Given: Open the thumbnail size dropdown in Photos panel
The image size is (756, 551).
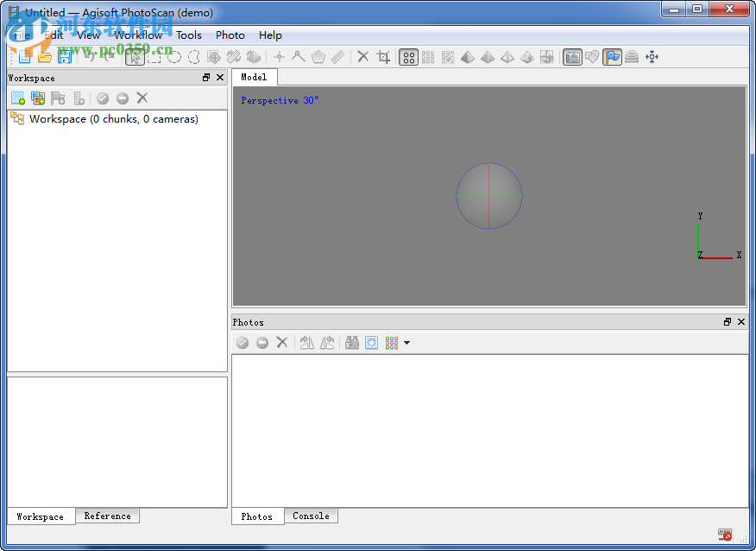Looking at the screenshot, I should [406, 343].
